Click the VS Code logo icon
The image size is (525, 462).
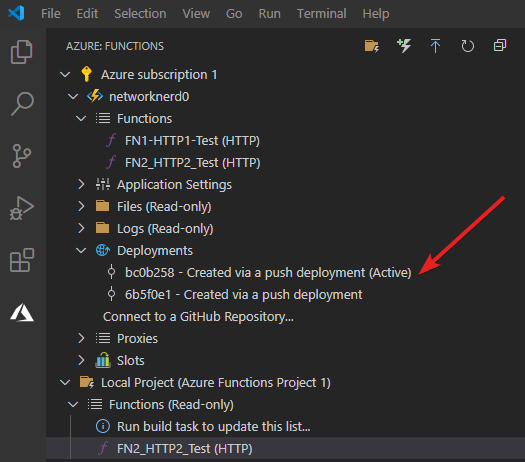tap(16, 13)
